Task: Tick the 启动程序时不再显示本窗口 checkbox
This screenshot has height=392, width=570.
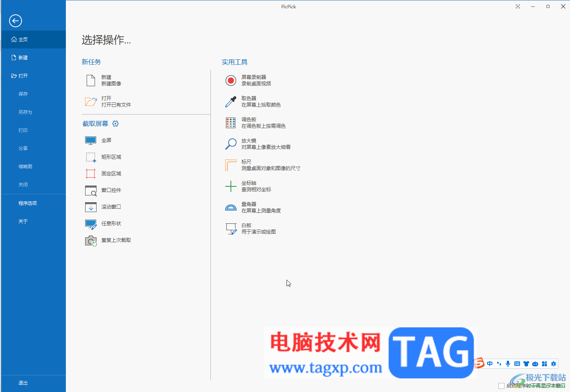Action: pyautogui.click(x=501, y=386)
